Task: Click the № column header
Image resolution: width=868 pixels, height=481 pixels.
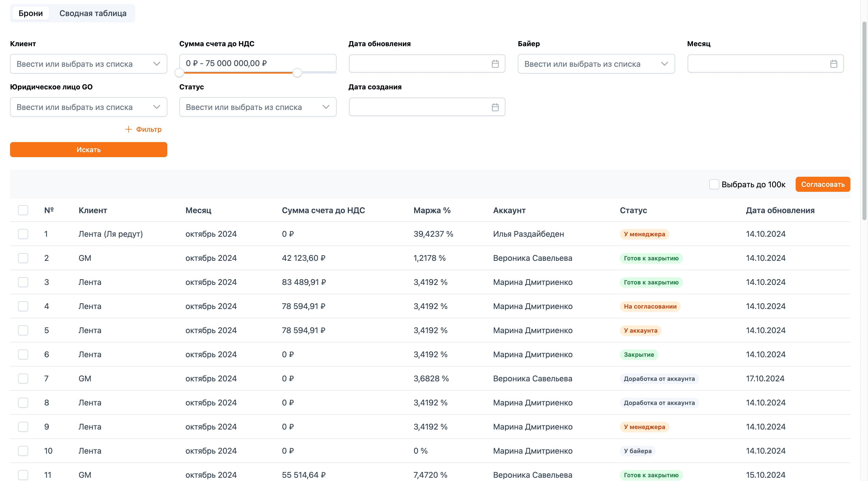Action: (49, 210)
